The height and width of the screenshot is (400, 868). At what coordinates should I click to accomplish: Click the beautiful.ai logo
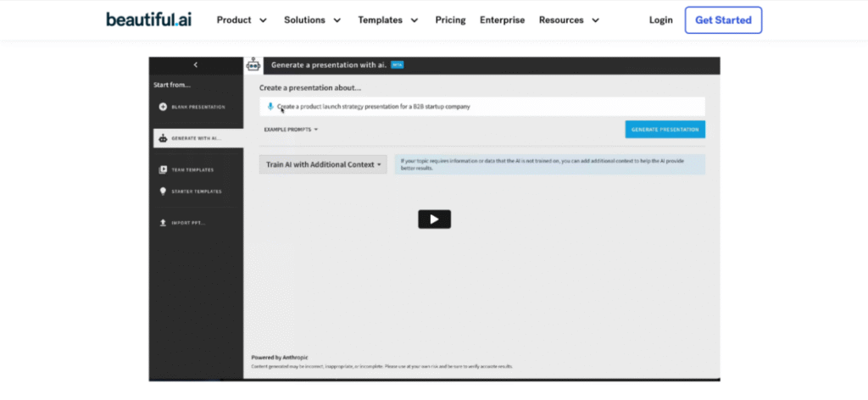pos(148,19)
